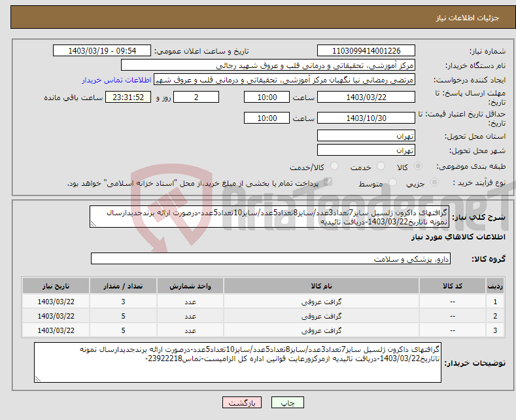Click the remaining time 23:31:52 field

[x=128, y=97]
